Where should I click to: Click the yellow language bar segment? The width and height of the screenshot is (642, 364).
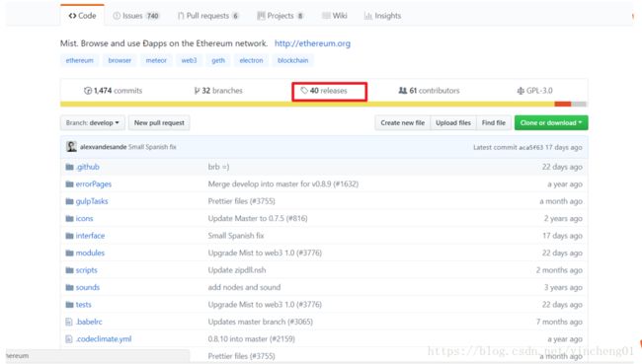coord(307,105)
